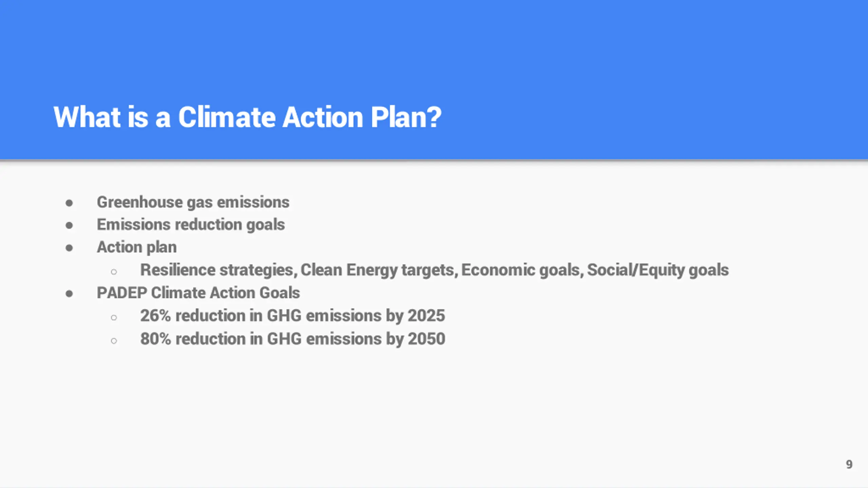
Task: Click the bullet dot beside 'Emissions reduction goals'
Action: pos(69,225)
